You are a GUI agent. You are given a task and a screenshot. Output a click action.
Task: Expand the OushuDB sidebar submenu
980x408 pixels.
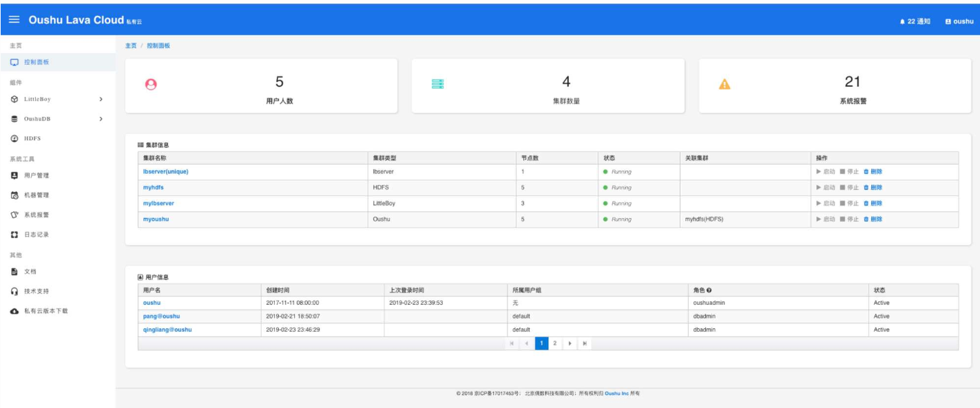tap(101, 119)
